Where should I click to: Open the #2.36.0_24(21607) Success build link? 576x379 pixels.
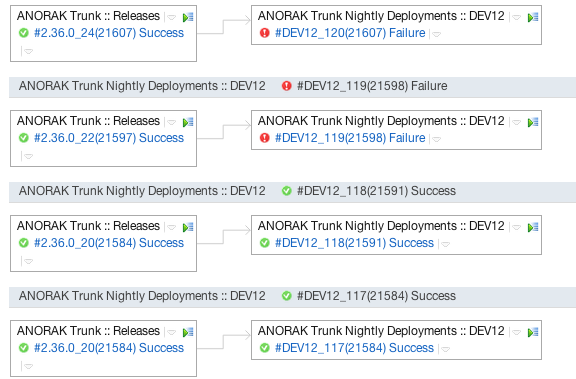(109, 33)
